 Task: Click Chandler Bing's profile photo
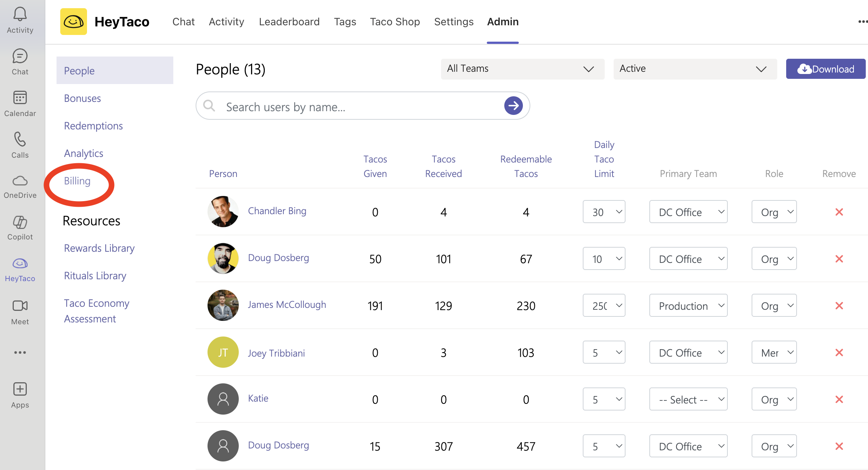[x=223, y=212]
